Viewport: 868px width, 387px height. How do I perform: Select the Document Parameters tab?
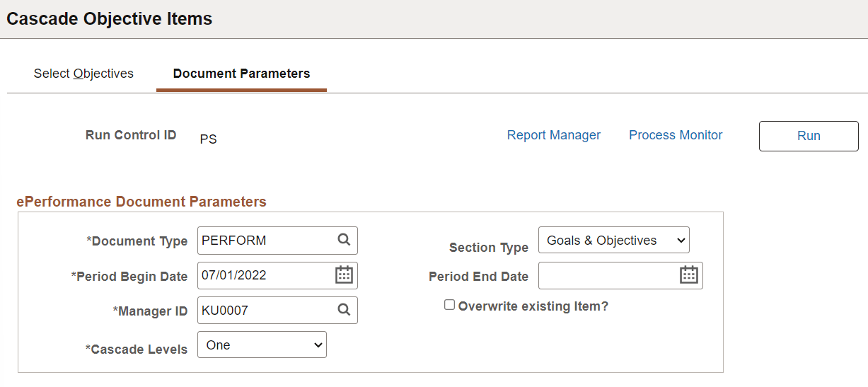coord(241,74)
